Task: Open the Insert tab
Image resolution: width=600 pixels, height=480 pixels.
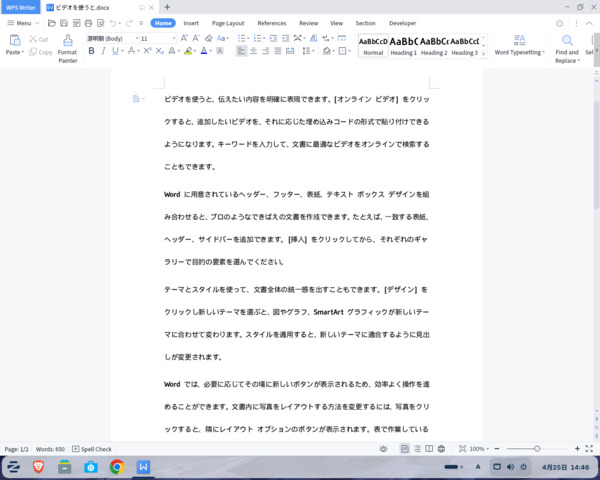Action: pyautogui.click(x=191, y=23)
